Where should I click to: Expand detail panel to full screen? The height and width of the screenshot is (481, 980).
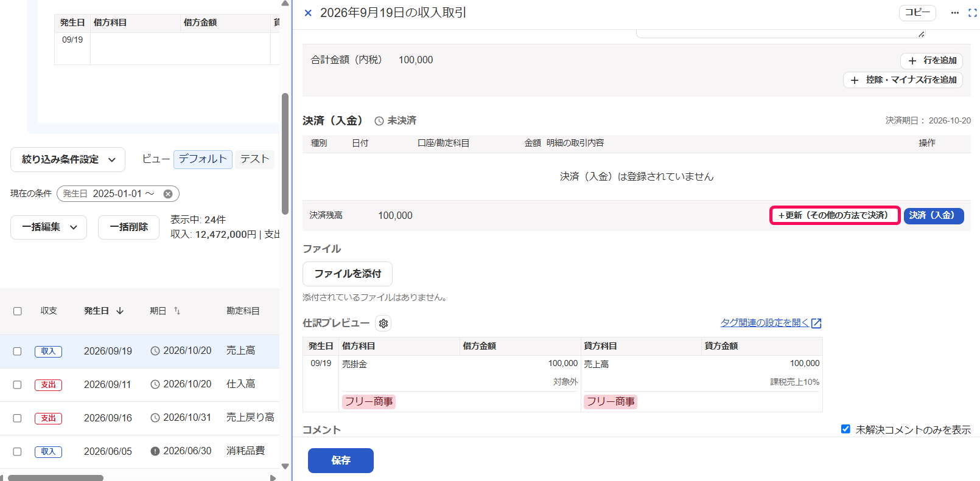[973, 13]
